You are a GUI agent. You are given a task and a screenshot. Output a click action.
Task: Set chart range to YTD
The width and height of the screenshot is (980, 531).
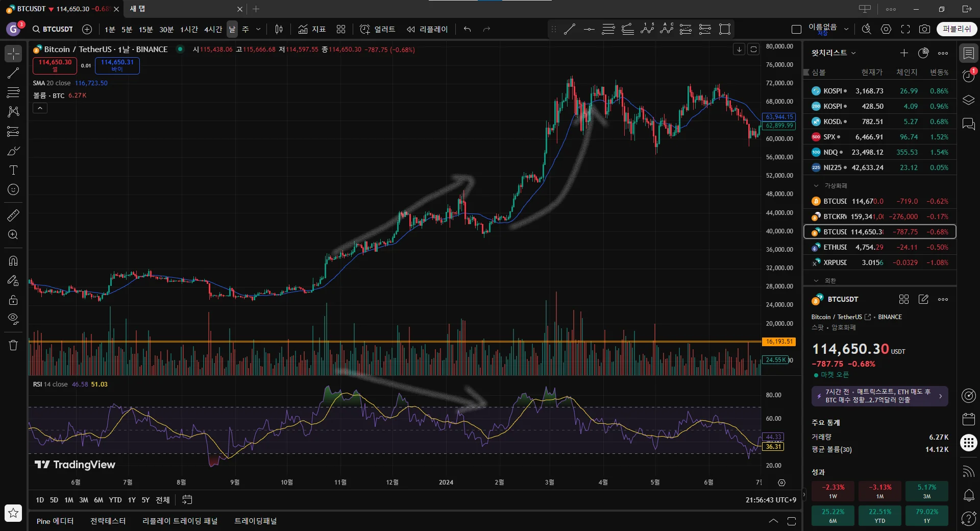(115, 500)
